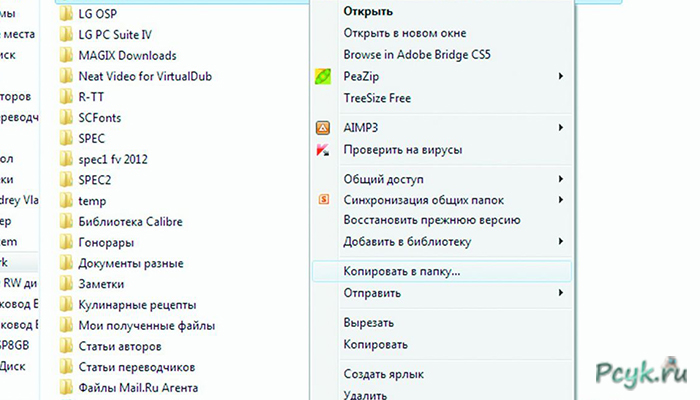Click the folder name Neat Video for VirtualDub
Screen dimensions: 700x400
pyautogui.click(x=145, y=76)
